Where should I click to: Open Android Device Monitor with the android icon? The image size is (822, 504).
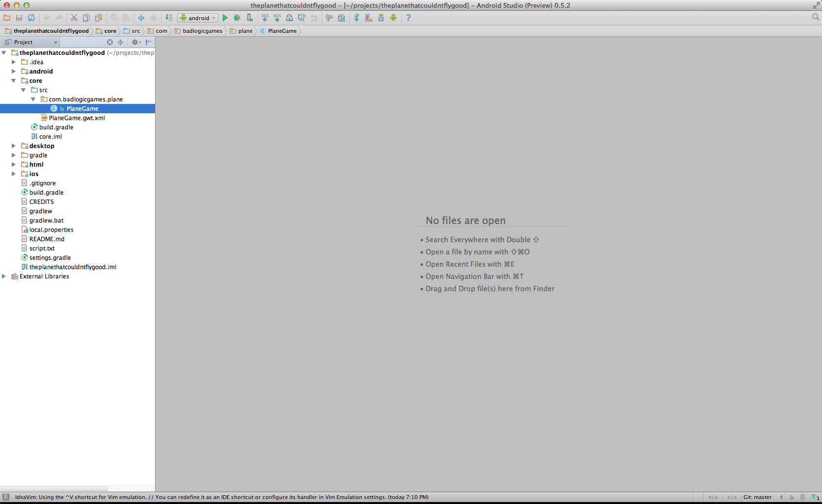393,18
